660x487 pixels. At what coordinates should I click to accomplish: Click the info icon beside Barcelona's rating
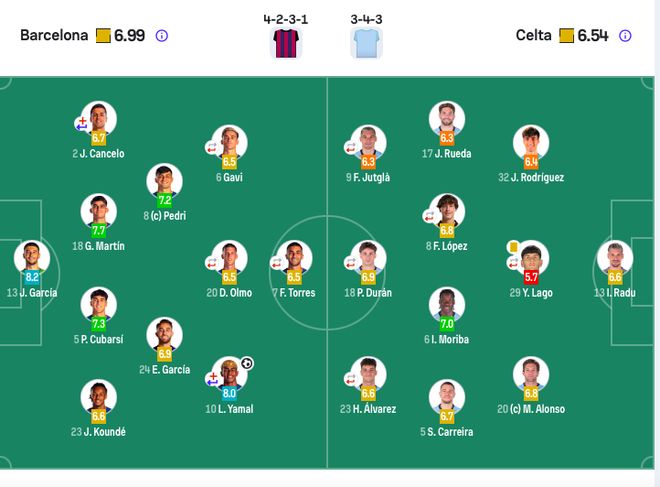pos(162,36)
